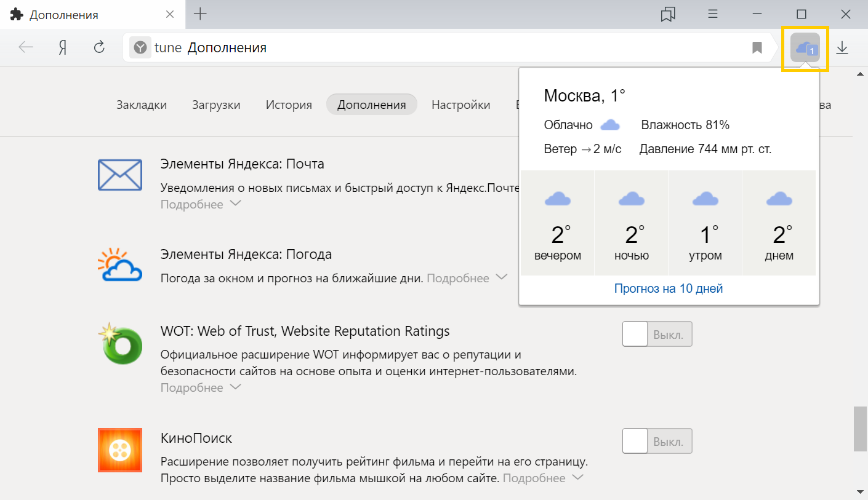Expand Подробнее for КиноПоиск extension
The image size is (868, 500).
(543, 478)
